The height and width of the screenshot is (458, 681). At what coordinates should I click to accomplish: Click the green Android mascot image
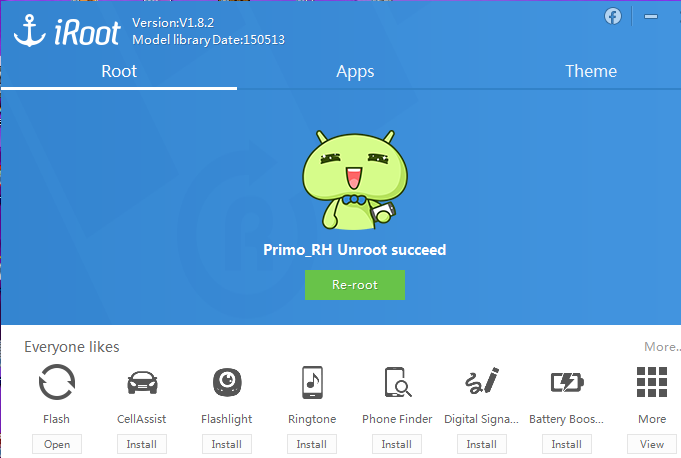pyautogui.click(x=355, y=180)
